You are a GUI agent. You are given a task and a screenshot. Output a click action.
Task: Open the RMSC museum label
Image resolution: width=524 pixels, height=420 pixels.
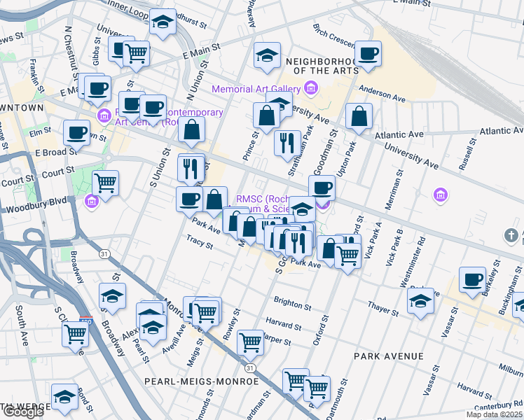click(262, 204)
